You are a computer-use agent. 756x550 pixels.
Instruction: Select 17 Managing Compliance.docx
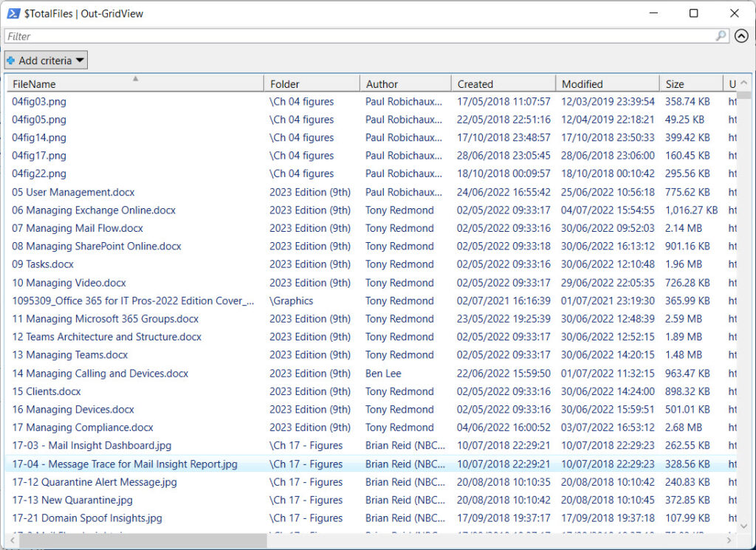tap(83, 427)
